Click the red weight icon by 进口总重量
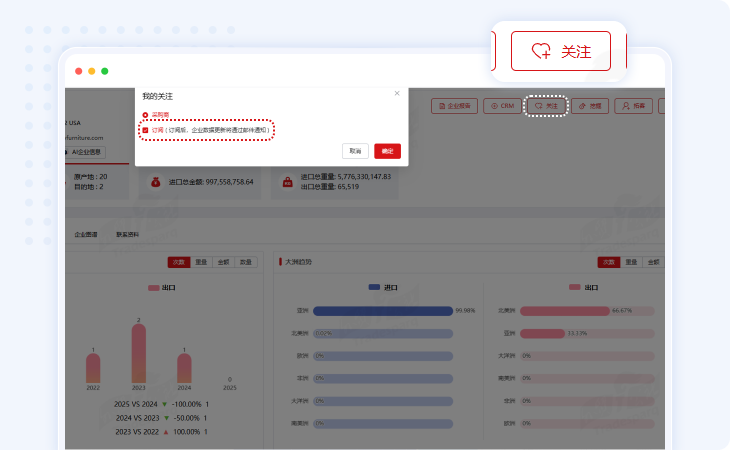Viewport: 730px width, 450px height. coord(288,182)
